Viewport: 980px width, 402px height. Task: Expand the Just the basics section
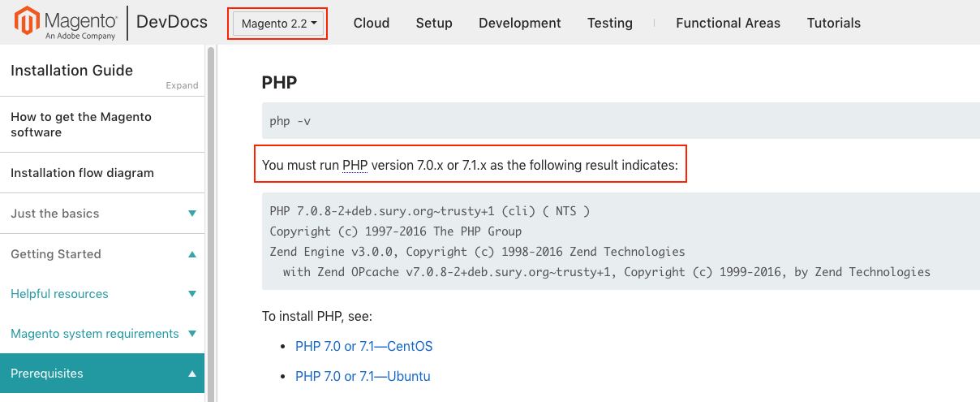pos(192,214)
